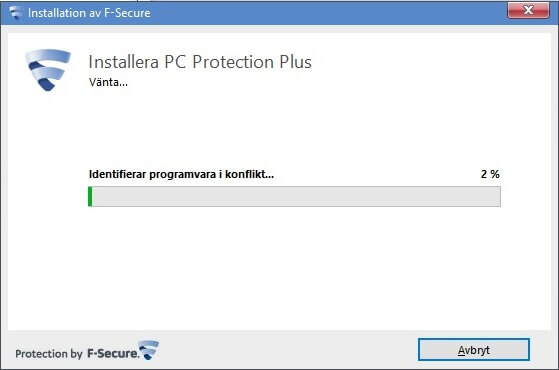Click the F-Secure icon in the title bar

click(16, 13)
